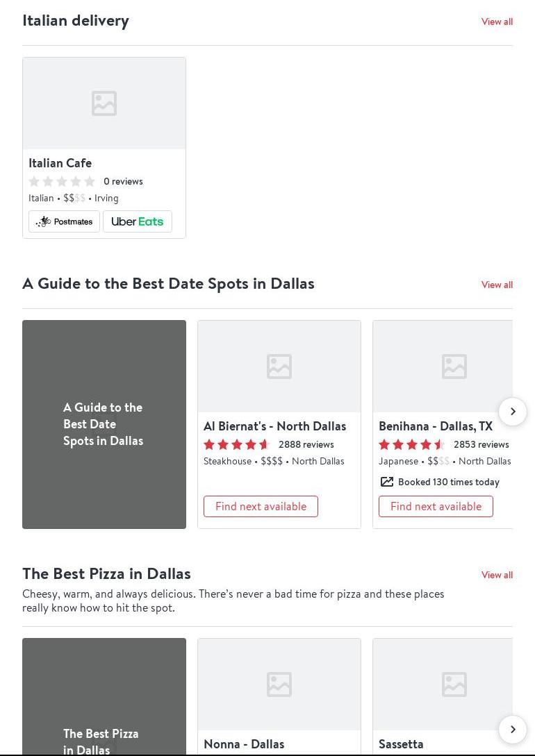
Task: Click the booked trend icon under Benihana
Action: coord(386,482)
